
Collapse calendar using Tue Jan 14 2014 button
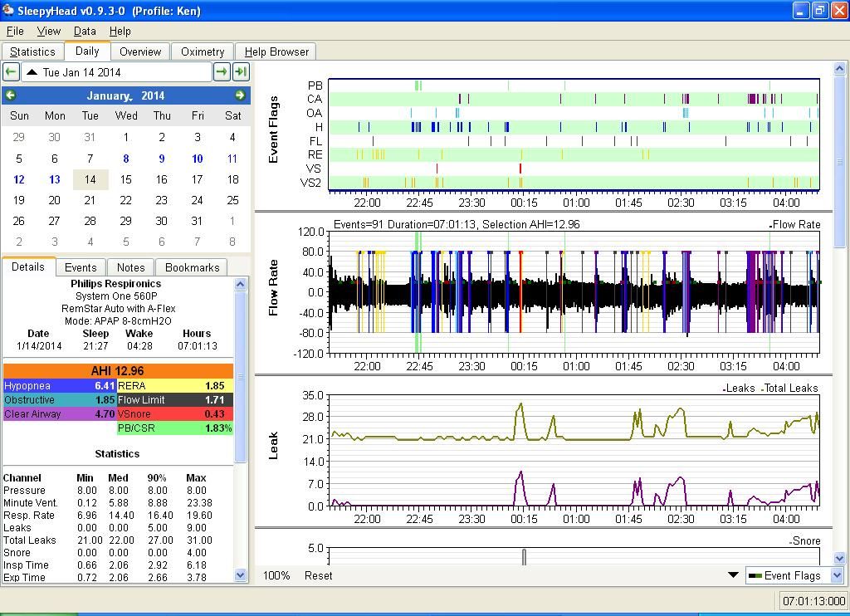[116, 72]
